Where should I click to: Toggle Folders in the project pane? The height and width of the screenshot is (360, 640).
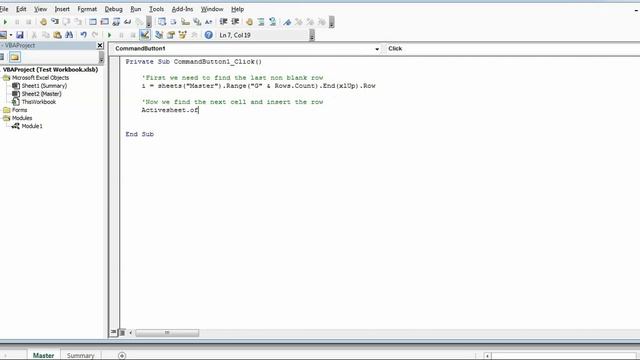(x=15, y=57)
